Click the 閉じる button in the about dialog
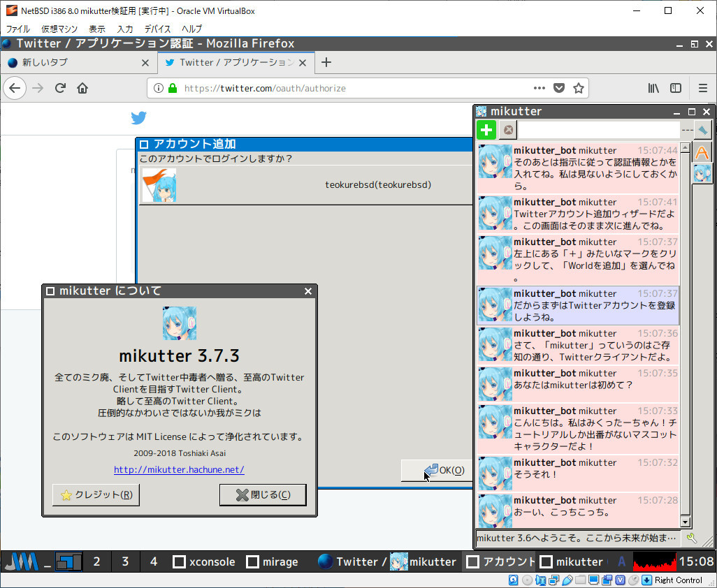Image resolution: width=717 pixels, height=588 pixels. 263,494
